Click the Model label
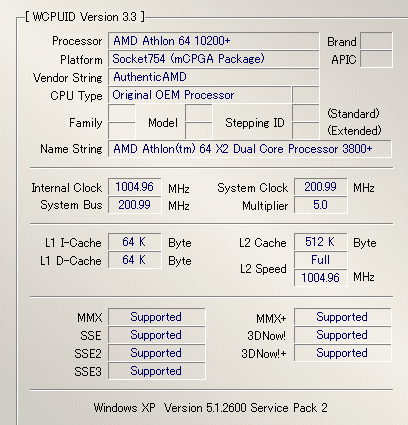Viewport: 408px width, 425px height. tap(163, 123)
